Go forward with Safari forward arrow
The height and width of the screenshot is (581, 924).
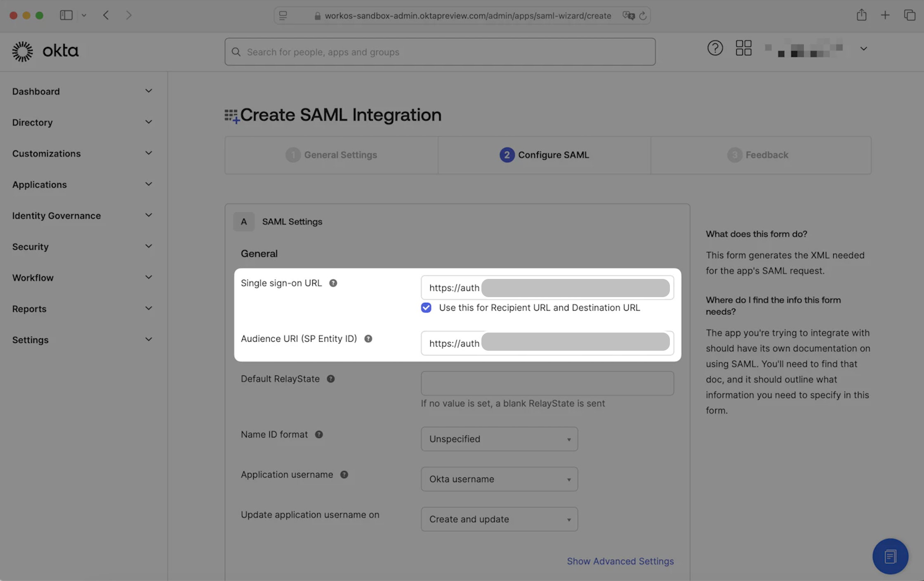[129, 15]
